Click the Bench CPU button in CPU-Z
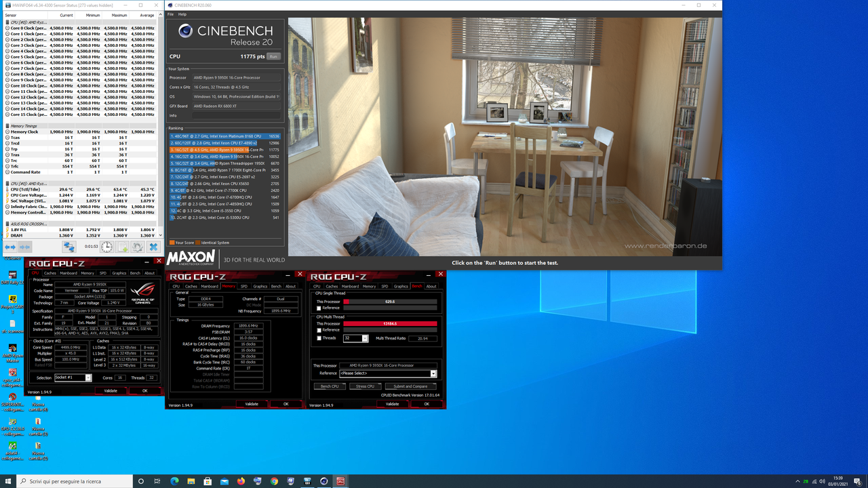This screenshot has width=868, height=488. 330,386
